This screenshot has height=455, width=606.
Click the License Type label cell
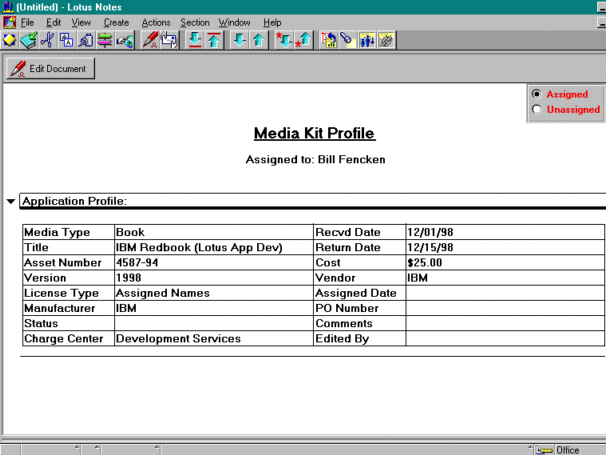coord(68,293)
